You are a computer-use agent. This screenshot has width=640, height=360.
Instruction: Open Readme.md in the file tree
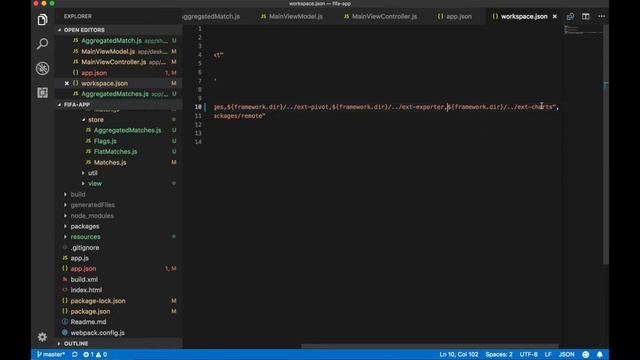pos(88,322)
